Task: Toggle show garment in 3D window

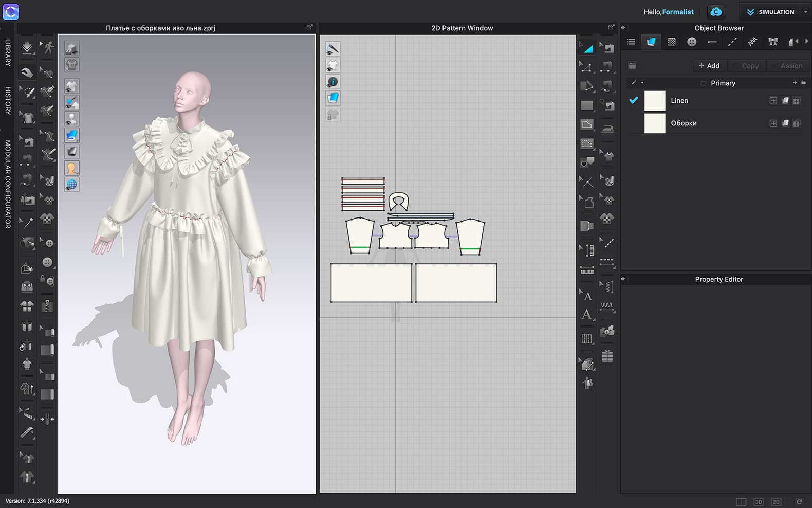Action: coord(71,86)
